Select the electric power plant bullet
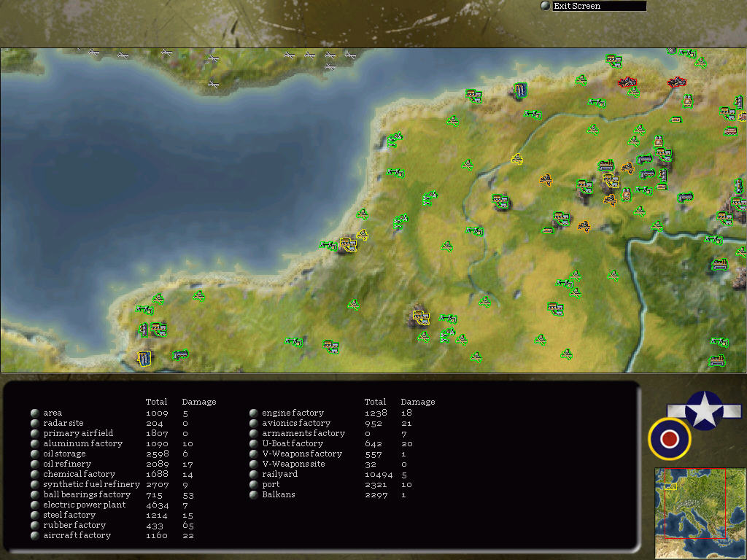Screen dimensions: 747x560 35,505
